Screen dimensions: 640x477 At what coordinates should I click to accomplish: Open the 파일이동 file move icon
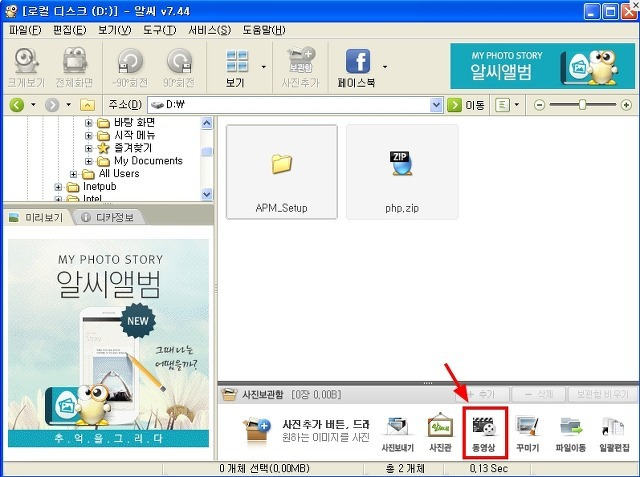tap(571, 434)
